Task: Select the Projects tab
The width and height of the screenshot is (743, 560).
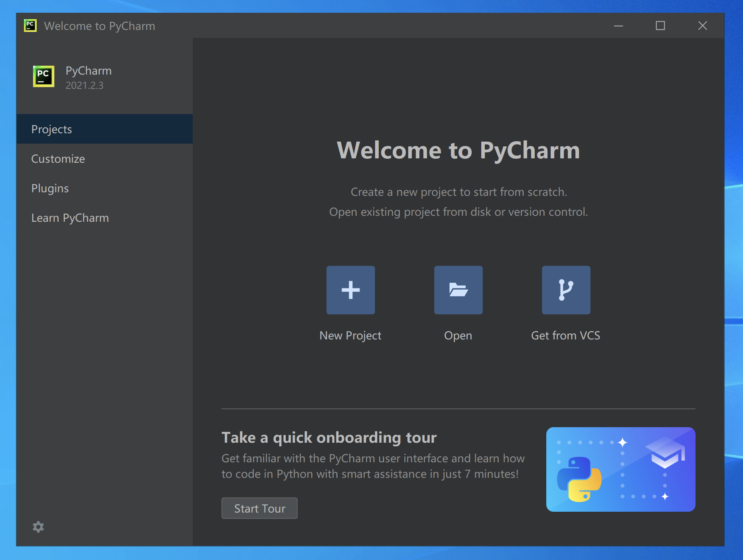Action: pyautogui.click(x=105, y=129)
